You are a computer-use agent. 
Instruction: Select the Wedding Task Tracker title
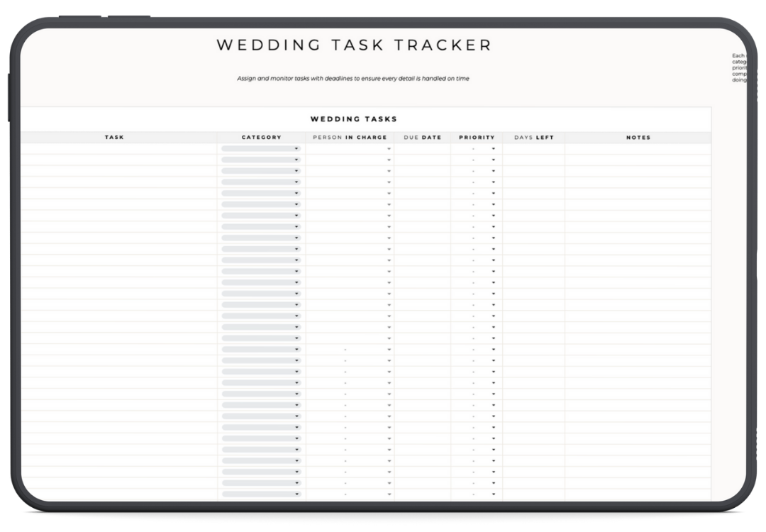[354, 45]
